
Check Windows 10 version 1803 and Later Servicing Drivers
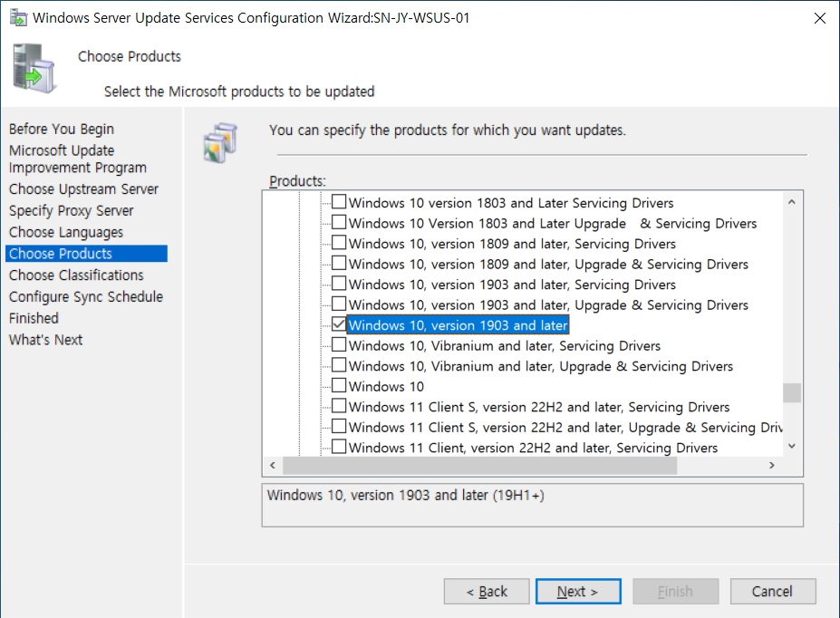click(339, 202)
